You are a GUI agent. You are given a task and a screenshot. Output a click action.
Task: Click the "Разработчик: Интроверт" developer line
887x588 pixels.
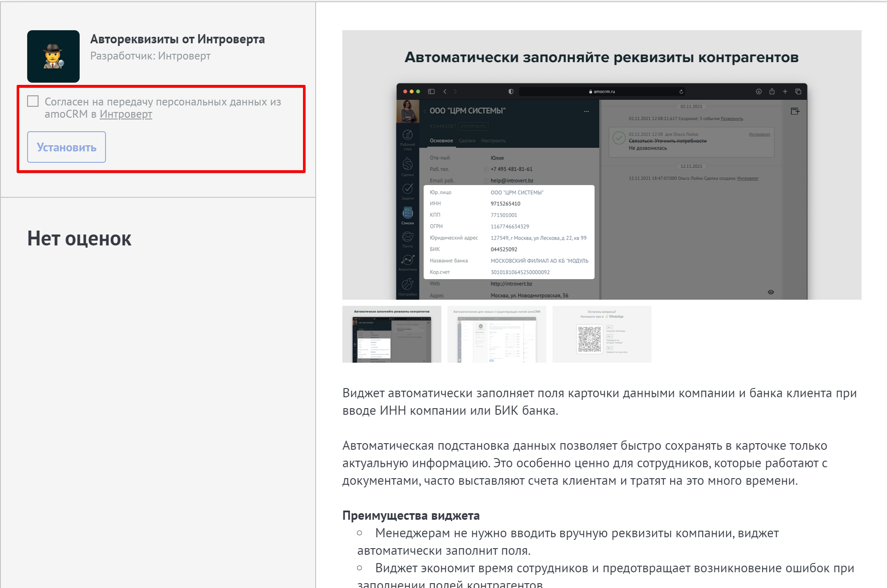[150, 56]
